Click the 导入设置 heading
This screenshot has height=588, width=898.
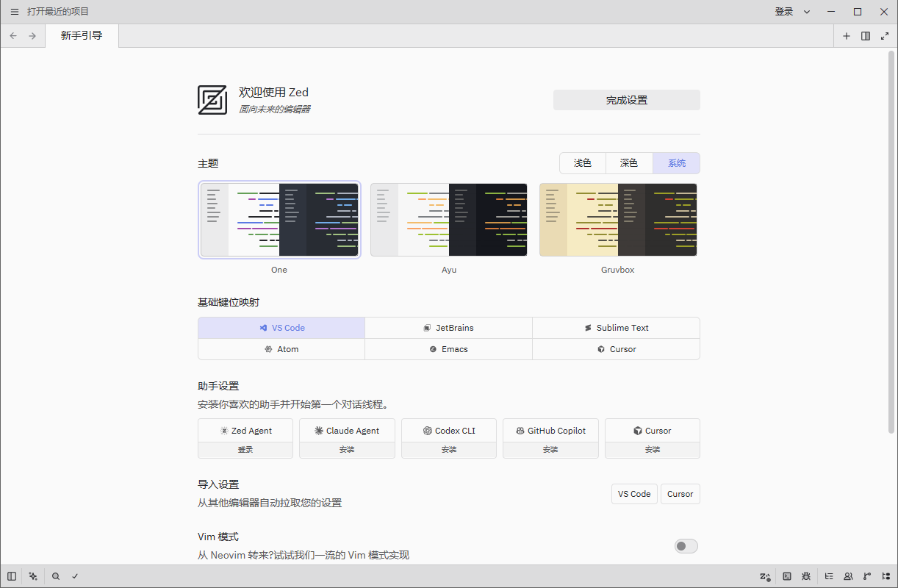218,484
